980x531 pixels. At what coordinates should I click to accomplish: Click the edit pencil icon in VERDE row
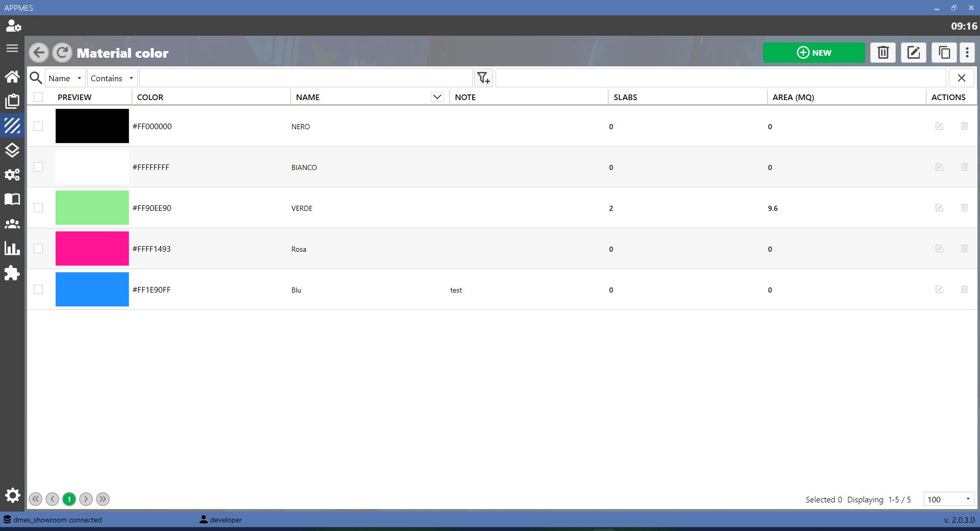pos(939,208)
